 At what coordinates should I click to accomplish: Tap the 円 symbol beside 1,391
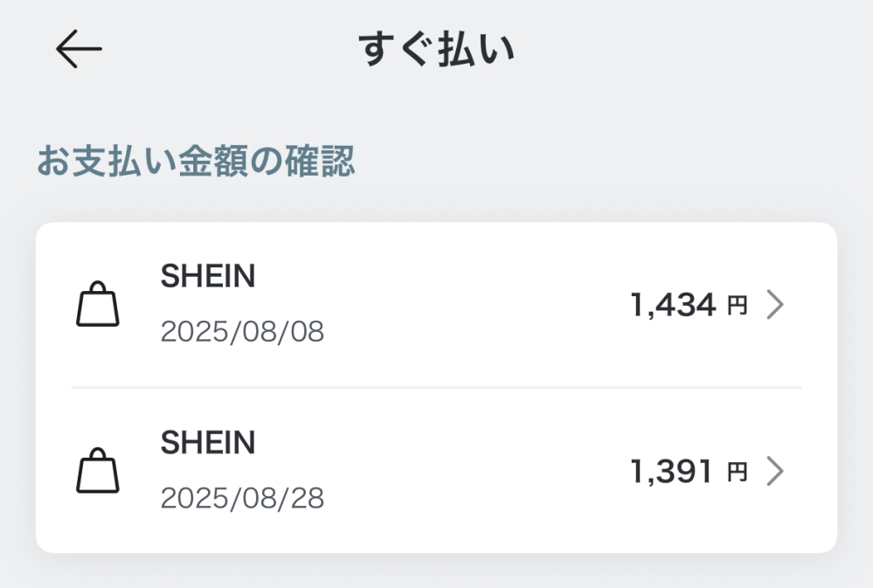[x=738, y=473]
